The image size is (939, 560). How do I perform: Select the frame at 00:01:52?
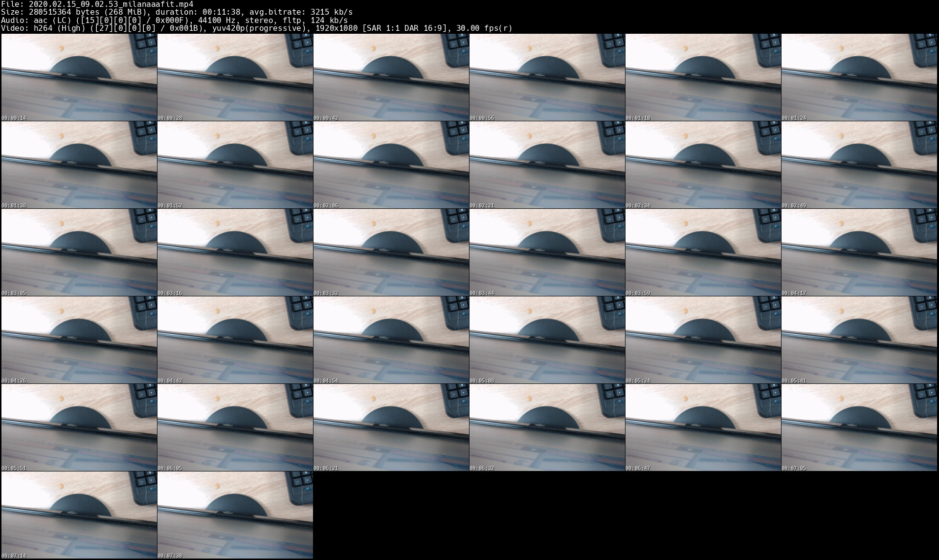[x=235, y=165]
